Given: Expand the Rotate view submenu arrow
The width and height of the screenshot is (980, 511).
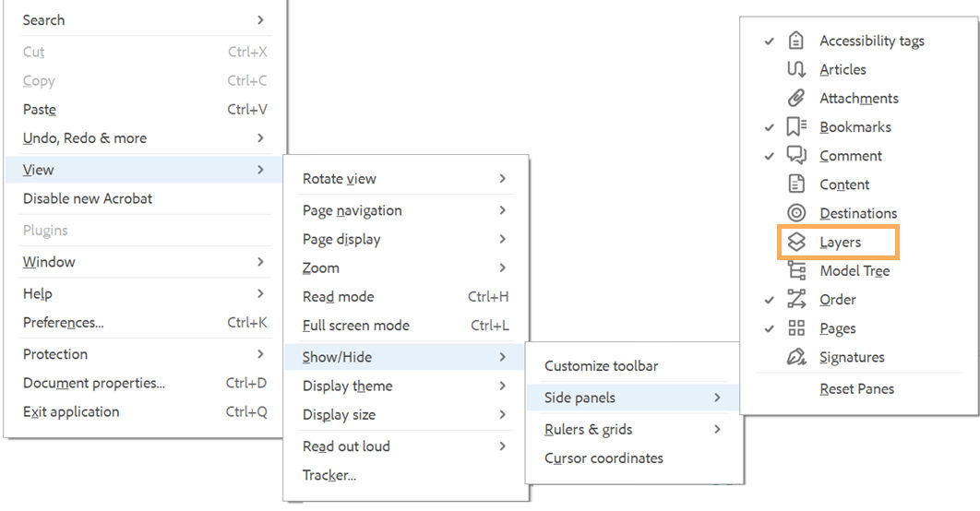Looking at the screenshot, I should (503, 179).
